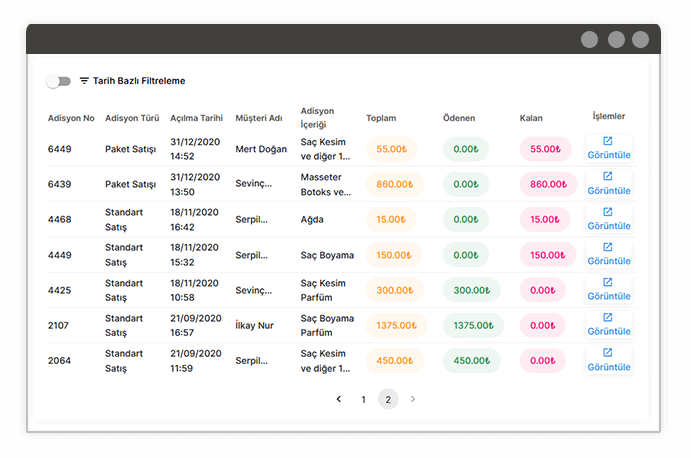Select page 1 in pagination
This screenshot has height=458, width=691.
click(364, 399)
